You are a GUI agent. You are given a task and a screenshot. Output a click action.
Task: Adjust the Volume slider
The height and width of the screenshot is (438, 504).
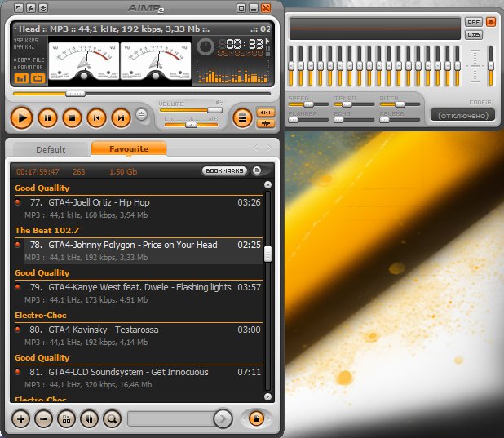click(191, 110)
